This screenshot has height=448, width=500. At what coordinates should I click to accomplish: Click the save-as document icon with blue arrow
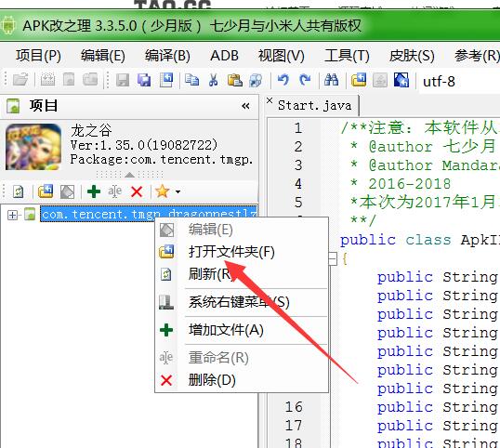[x=166, y=80]
